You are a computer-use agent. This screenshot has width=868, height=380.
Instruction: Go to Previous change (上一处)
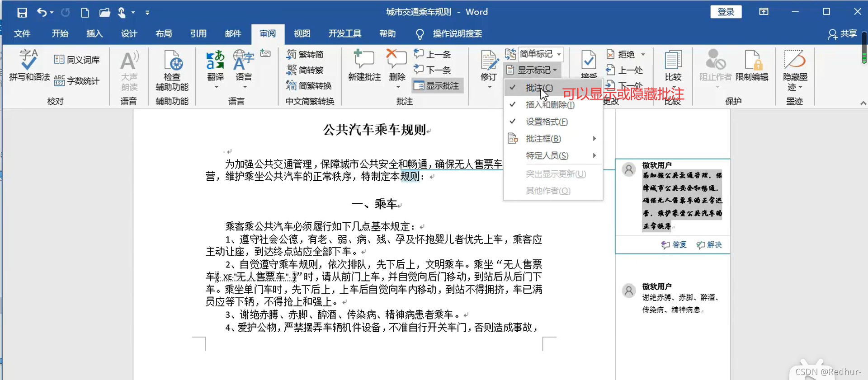(x=624, y=70)
